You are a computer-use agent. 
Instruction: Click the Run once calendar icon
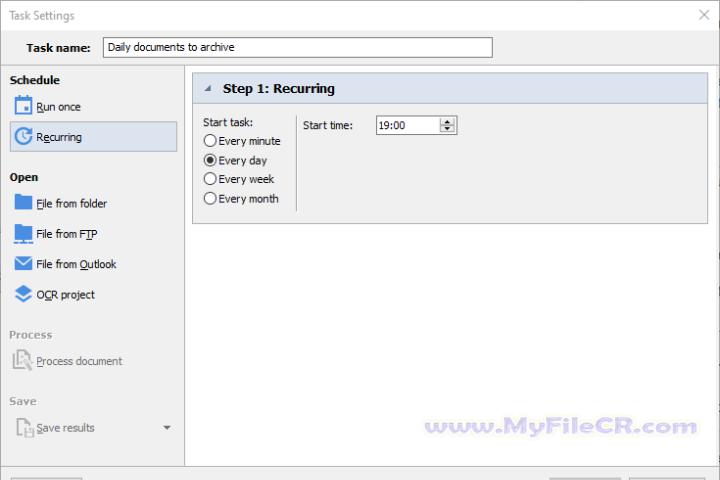point(23,105)
